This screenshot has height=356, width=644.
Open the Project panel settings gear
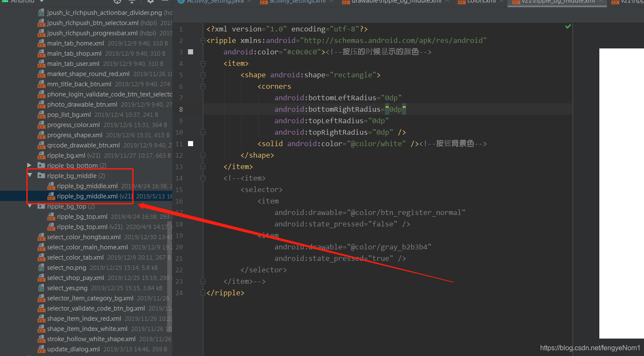pos(151,2)
